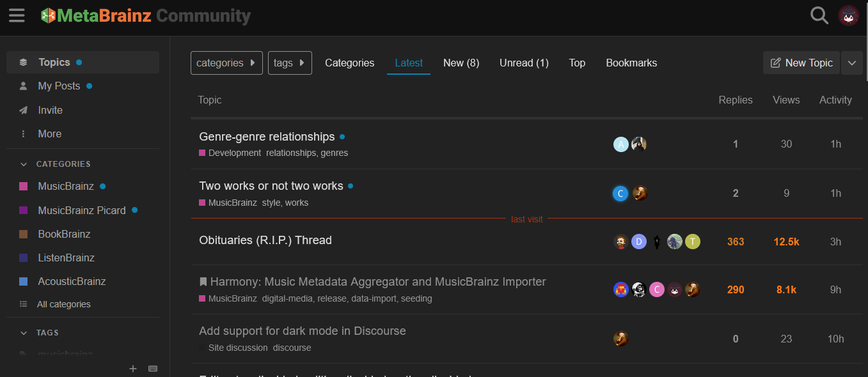Click avatar 'C' on Two works row

(620, 194)
